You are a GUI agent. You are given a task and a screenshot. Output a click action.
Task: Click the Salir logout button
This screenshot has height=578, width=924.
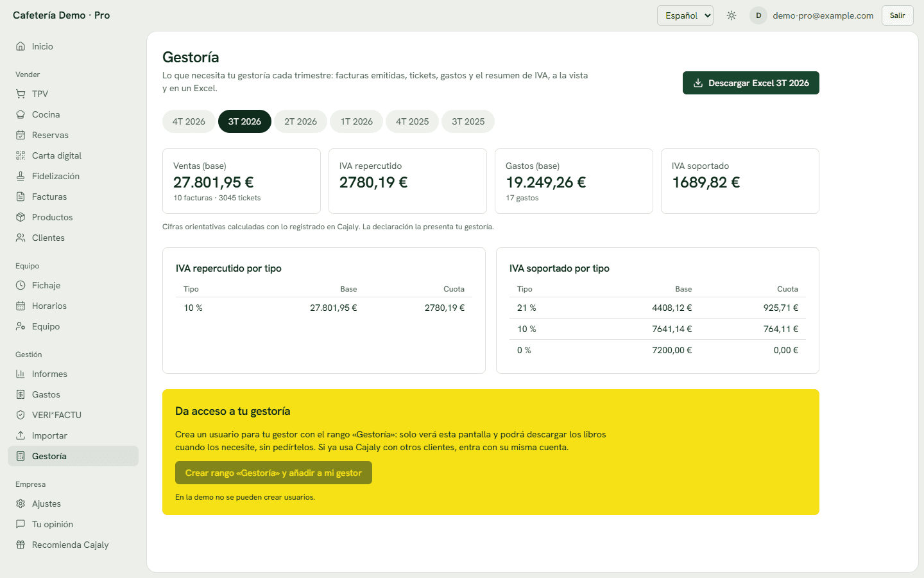click(897, 15)
